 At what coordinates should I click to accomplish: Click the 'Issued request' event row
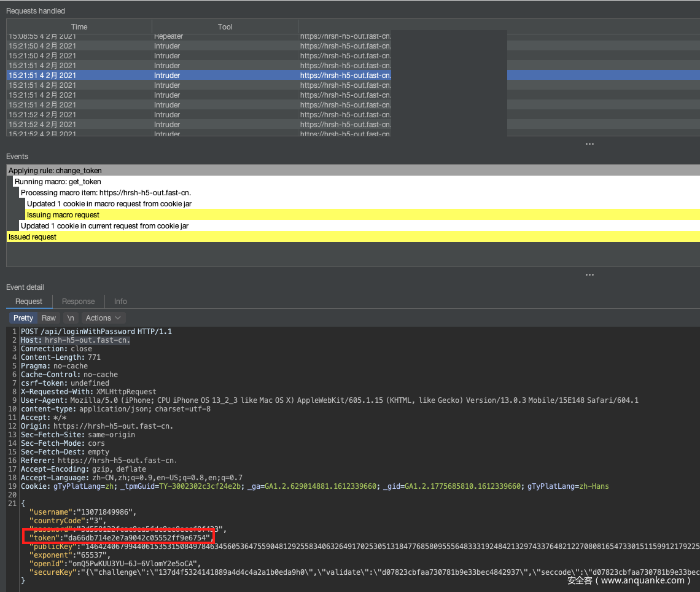tap(33, 237)
